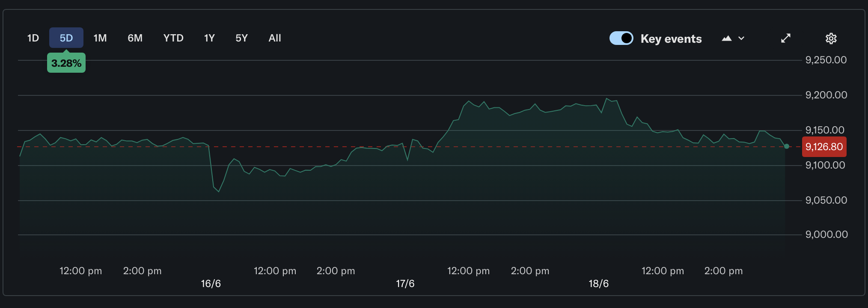Click the 9,200.00 axis label

click(x=826, y=95)
